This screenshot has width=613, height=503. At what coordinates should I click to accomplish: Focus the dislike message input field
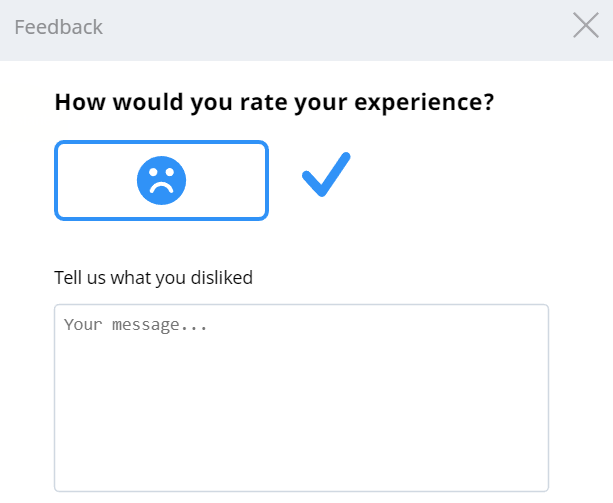pos(301,397)
